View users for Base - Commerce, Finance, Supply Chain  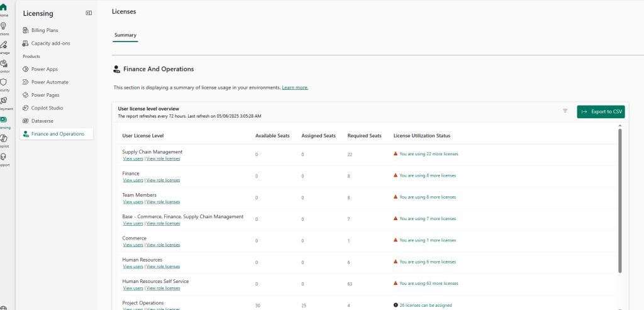(133, 223)
